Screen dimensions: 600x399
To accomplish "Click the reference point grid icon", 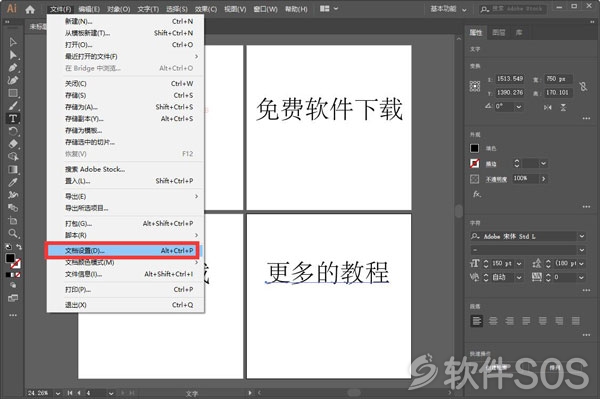I will [x=475, y=86].
